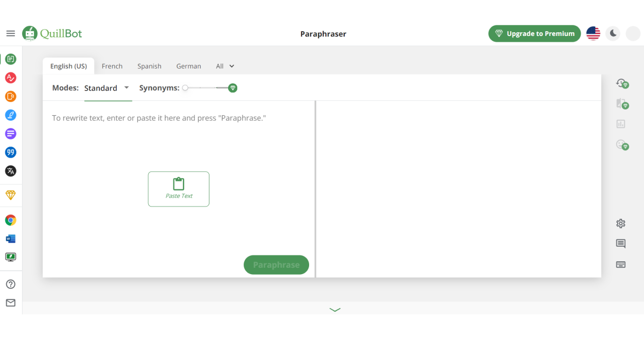Screen dimensions: 644x338
Task: Open the desktop app monitor icon
Action: pos(10,257)
